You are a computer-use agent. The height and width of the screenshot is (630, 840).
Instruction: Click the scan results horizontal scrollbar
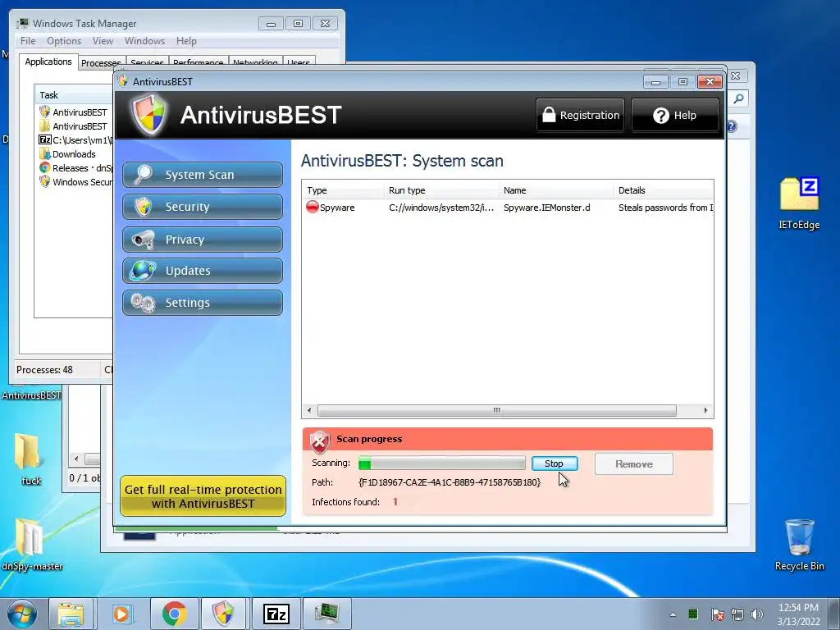point(496,410)
